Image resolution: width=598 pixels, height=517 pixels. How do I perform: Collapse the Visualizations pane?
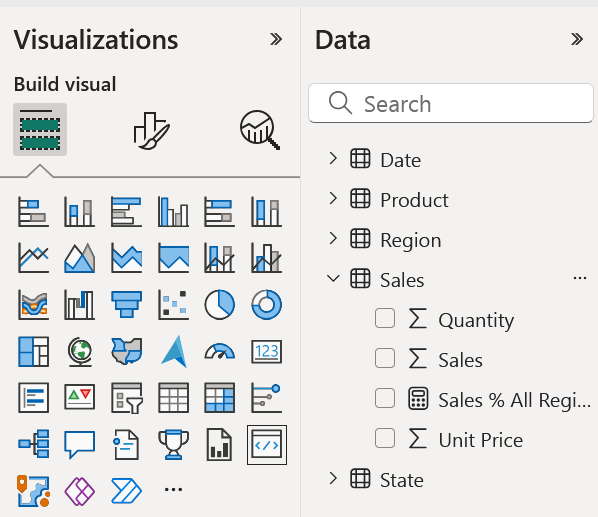[276, 39]
